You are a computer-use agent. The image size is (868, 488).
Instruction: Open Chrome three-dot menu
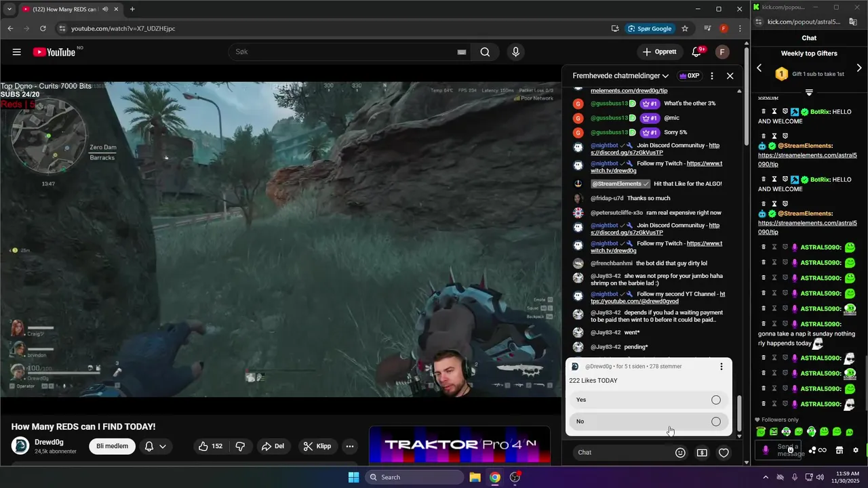(x=740, y=28)
